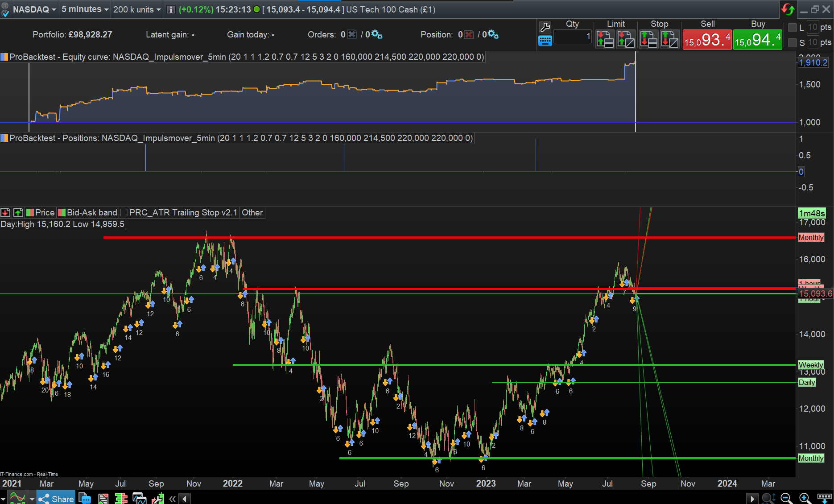
Task: Select the Price label tab
Action: pyautogui.click(x=45, y=213)
